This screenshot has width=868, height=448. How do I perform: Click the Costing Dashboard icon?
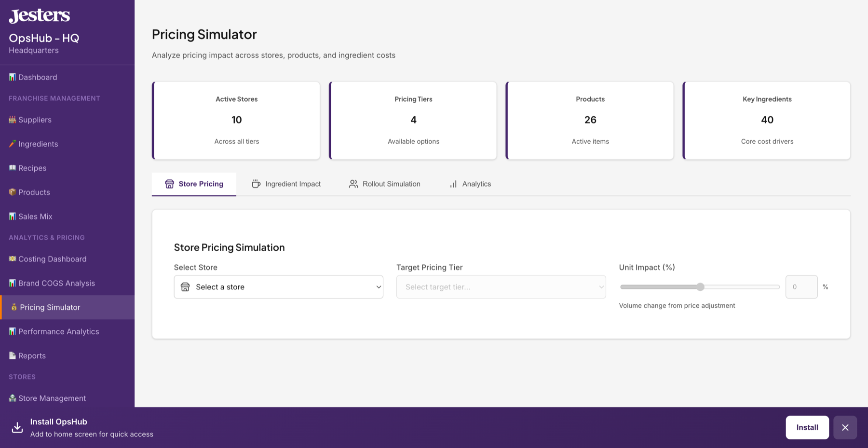[x=13, y=259]
